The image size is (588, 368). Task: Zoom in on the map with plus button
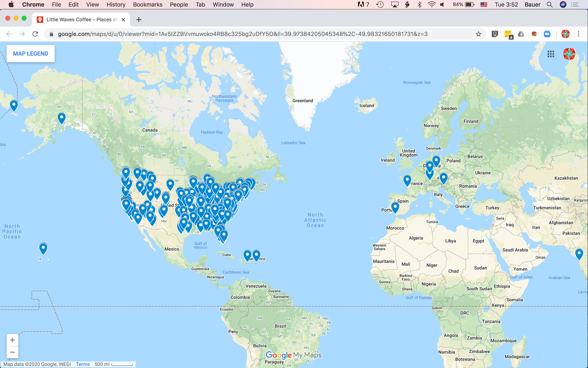[12, 340]
